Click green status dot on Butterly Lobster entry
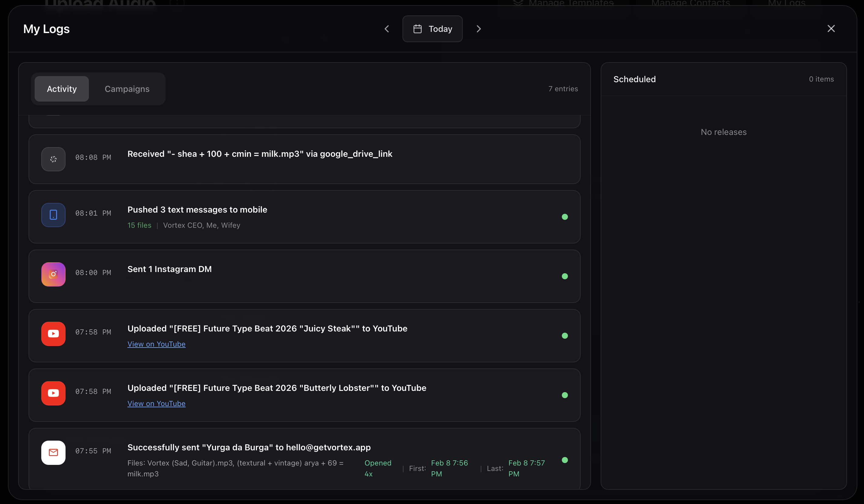 [565, 395]
